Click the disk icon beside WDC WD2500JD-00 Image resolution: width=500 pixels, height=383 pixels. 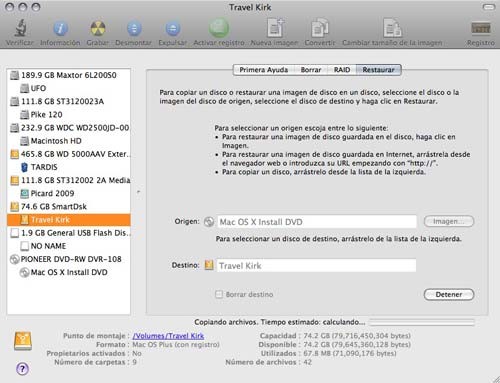(14, 128)
